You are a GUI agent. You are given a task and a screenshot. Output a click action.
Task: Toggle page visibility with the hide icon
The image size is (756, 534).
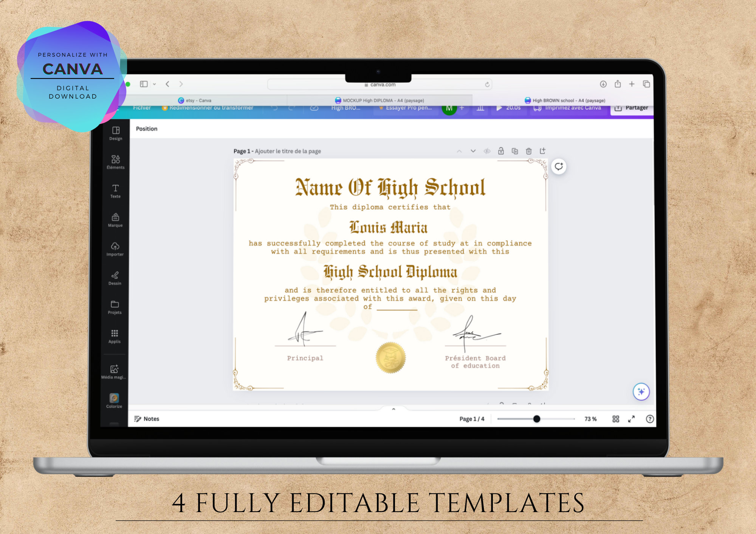(x=487, y=151)
